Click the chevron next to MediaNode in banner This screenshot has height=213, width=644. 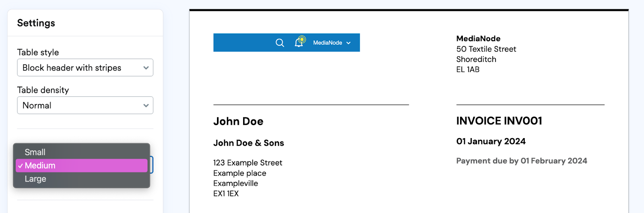point(349,43)
